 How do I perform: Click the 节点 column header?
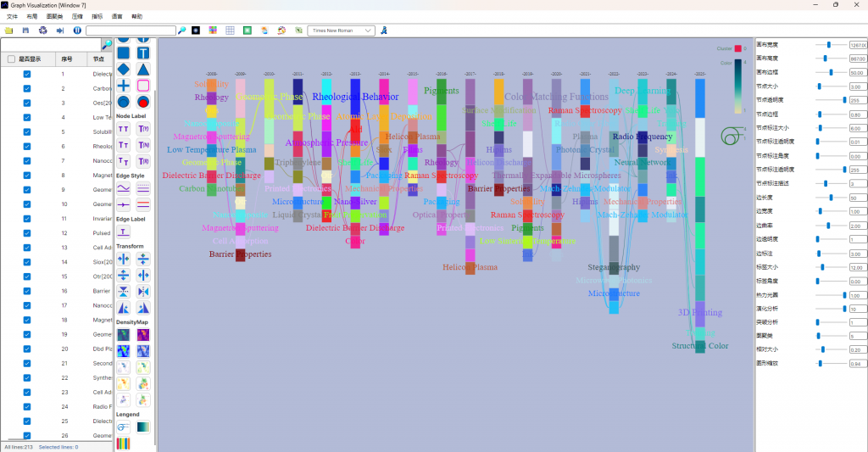(x=98, y=59)
